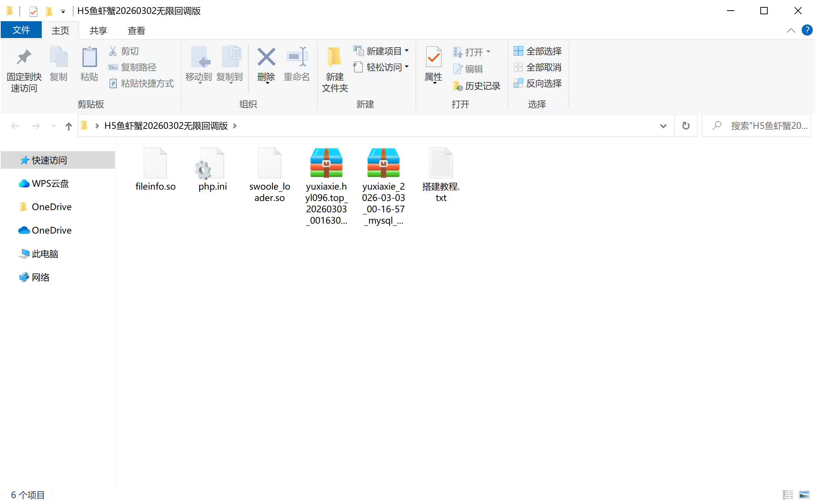Switch to large icons view in status bar
The height and width of the screenshot is (504, 816).
(804, 495)
